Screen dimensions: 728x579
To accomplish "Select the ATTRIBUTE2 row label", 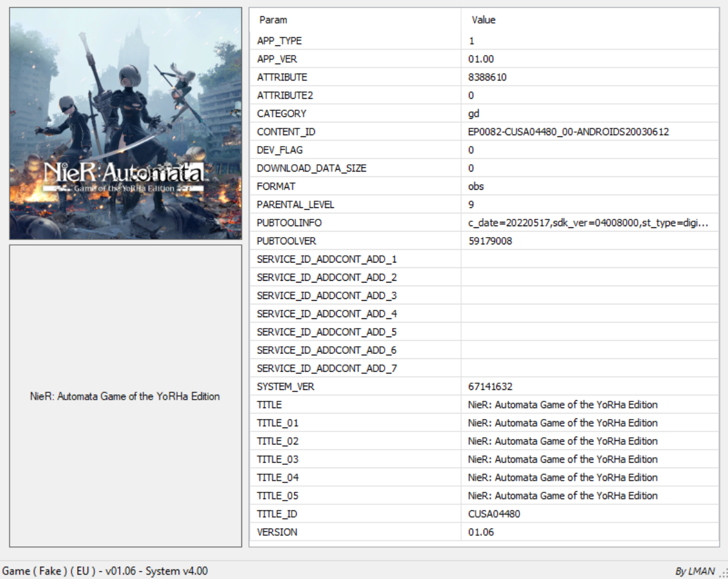I will pyautogui.click(x=285, y=95).
